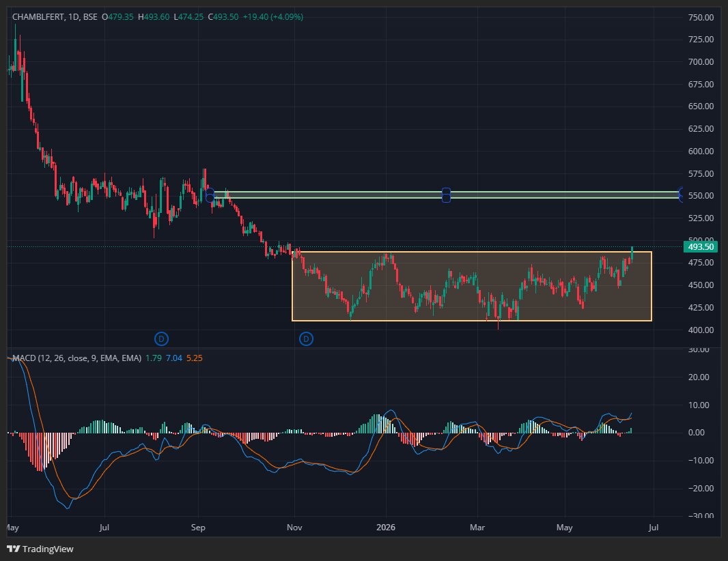The width and height of the screenshot is (728, 561).
Task: Click the 625.00 price axis label
Action: pyautogui.click(x=701, y=128)
